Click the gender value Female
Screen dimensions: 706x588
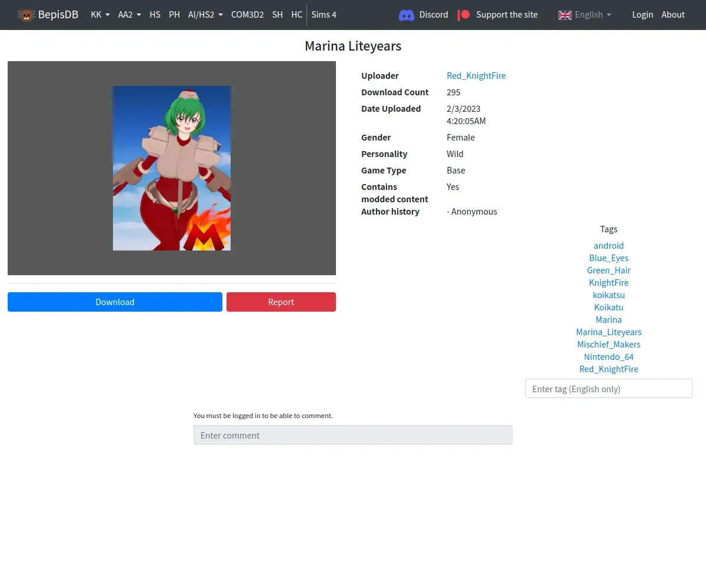461,138
